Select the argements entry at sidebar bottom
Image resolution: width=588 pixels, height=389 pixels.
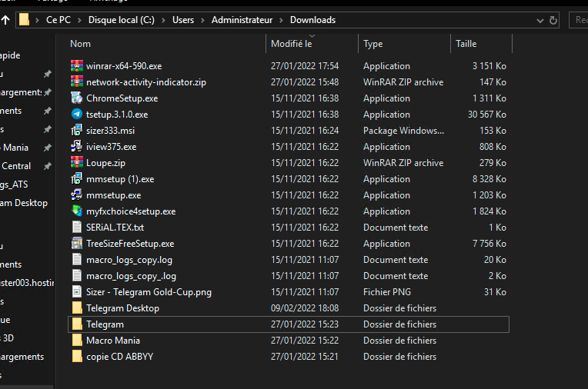pos(22,357)
